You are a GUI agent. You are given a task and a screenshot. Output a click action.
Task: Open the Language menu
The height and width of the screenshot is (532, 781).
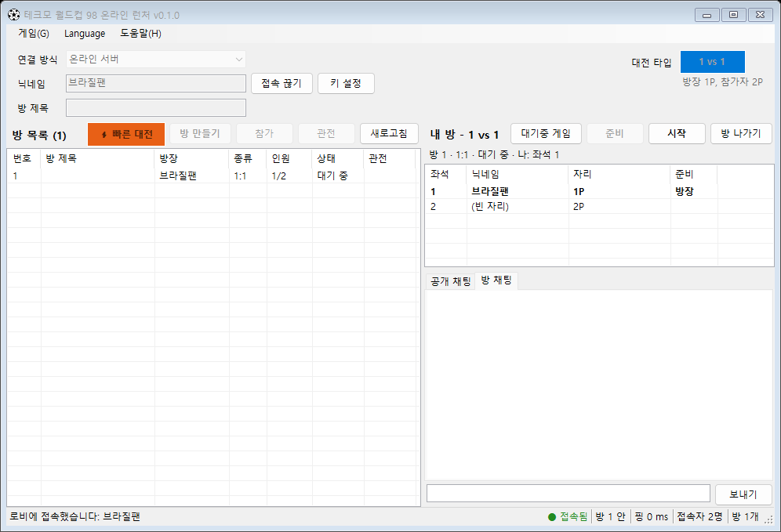(x=85, y=34)
